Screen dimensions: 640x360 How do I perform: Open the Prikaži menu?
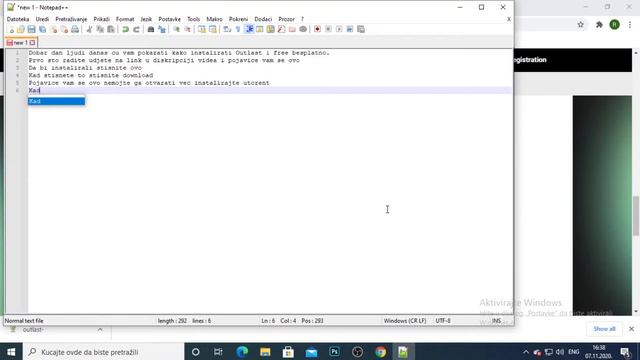click(x=101, y=19)
